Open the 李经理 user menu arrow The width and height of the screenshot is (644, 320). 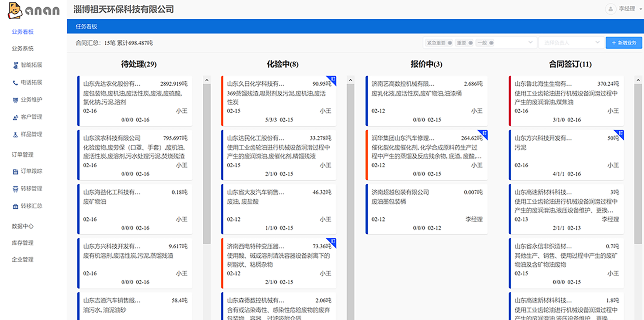[x=641, y=9]
